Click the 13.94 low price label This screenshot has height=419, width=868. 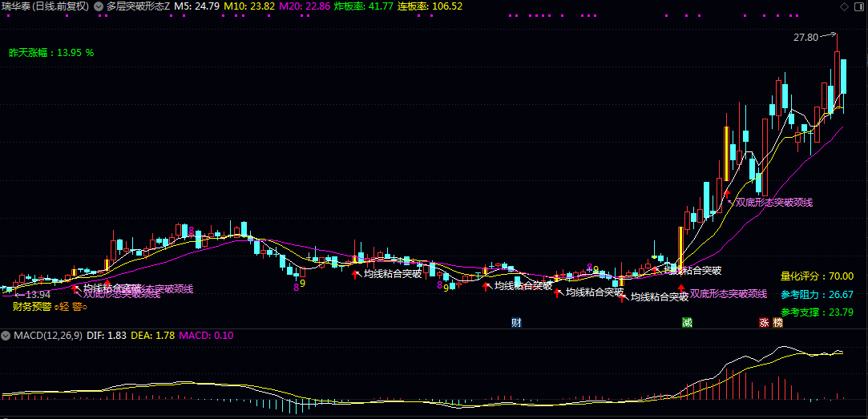pyautogui.click(x=38, y=295)
